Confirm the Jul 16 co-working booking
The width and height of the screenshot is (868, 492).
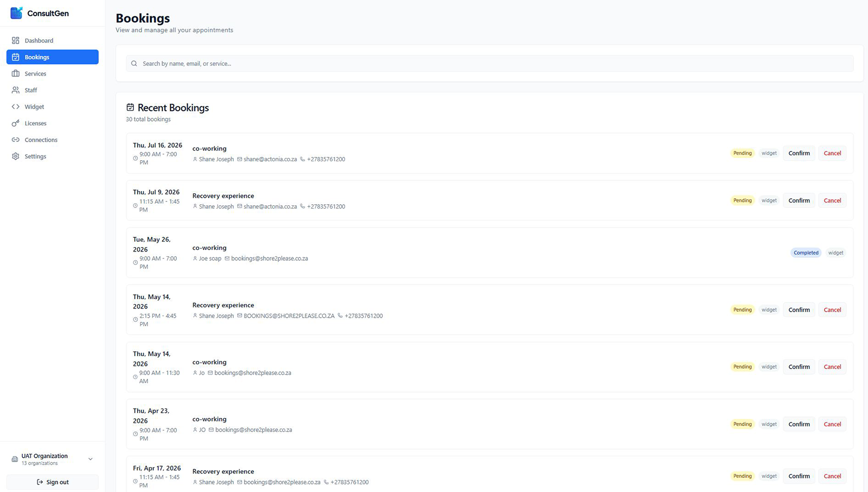pyautogui.click(x=799, y=153)
